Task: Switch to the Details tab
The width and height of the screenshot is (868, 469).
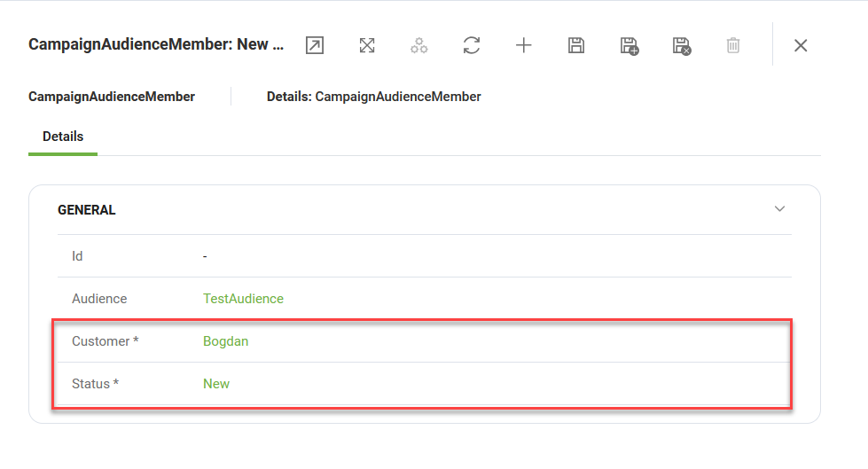Action: pyautogui.click(x=63, y=137)
